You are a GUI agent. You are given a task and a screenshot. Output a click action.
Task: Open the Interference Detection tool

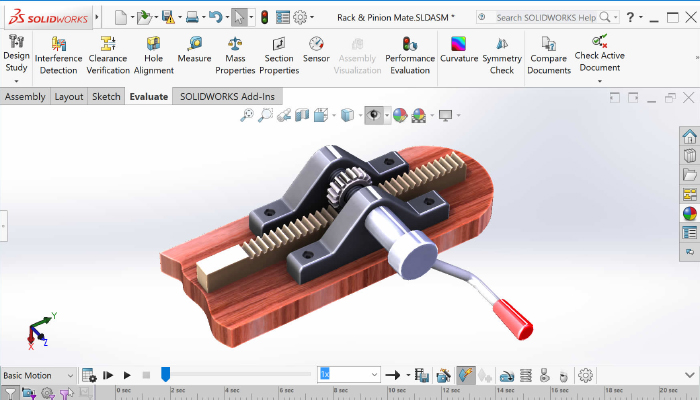(x=59, y=52)
